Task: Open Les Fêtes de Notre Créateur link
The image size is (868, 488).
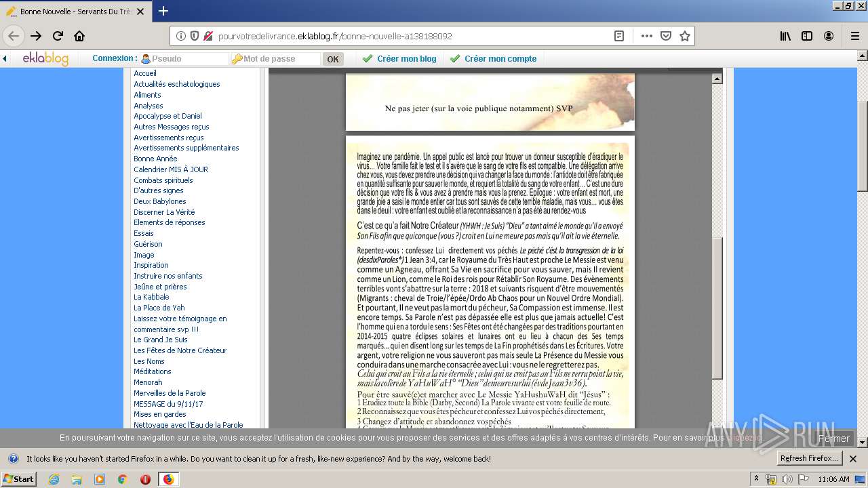Action: [x=180, y=350]
